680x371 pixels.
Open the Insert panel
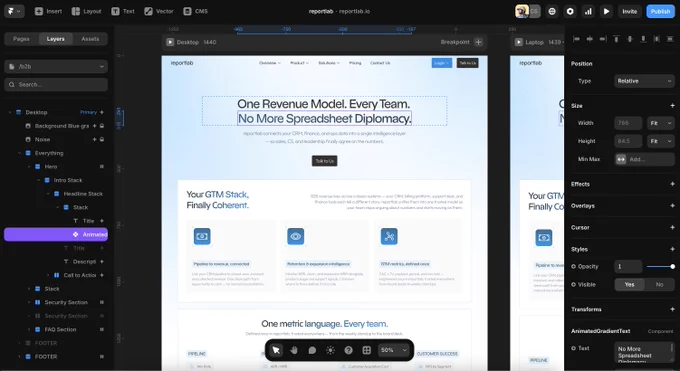(48, 11)
